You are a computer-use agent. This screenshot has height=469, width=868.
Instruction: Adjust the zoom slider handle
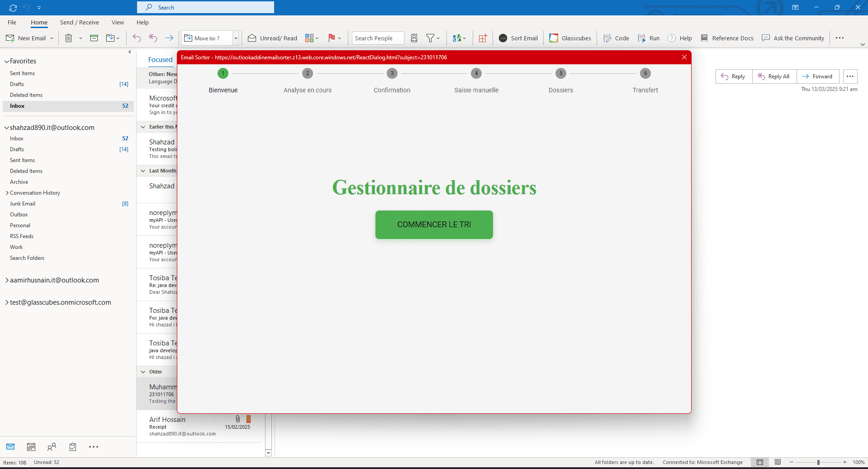point(818,462)
